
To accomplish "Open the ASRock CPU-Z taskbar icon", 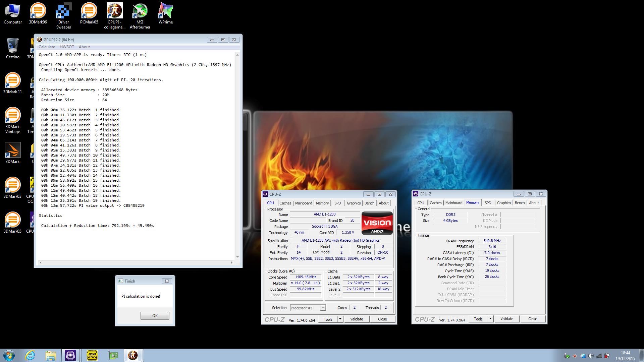I will pos(92,355).
